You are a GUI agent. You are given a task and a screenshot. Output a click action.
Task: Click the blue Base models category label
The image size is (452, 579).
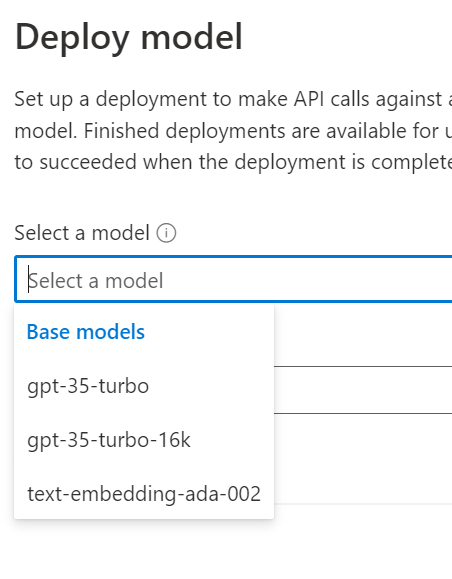click(x=86, y=332)
